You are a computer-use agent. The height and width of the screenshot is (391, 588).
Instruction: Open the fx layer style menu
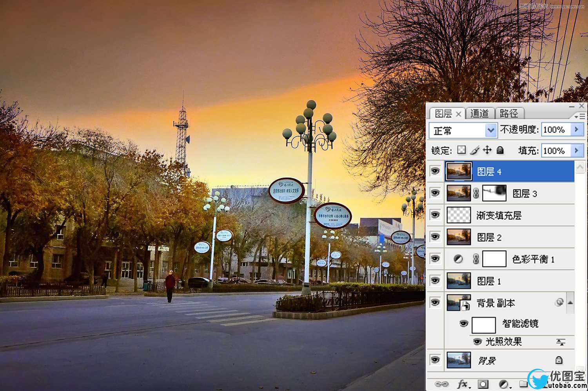[x=463, y=384]
